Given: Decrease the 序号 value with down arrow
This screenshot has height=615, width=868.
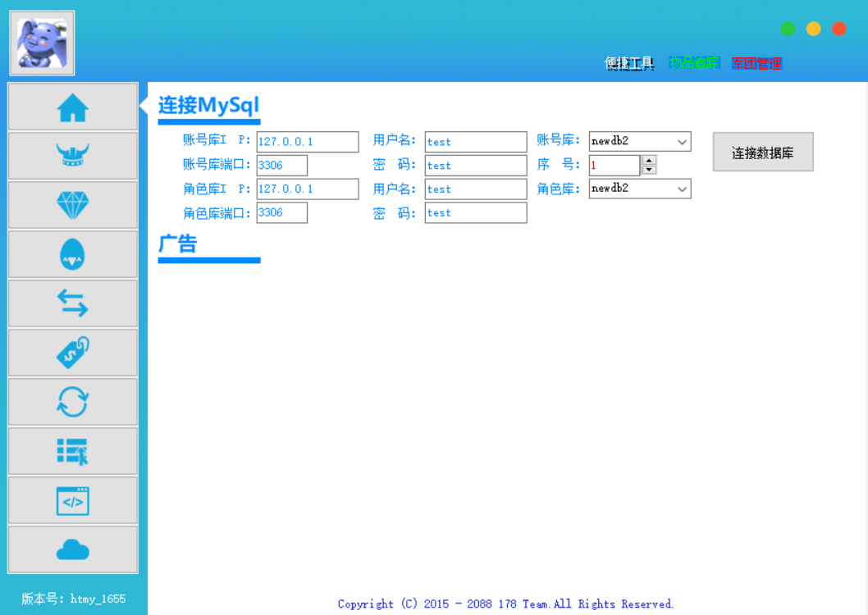Looking at the screenshot, I should (x=649, y=170).
